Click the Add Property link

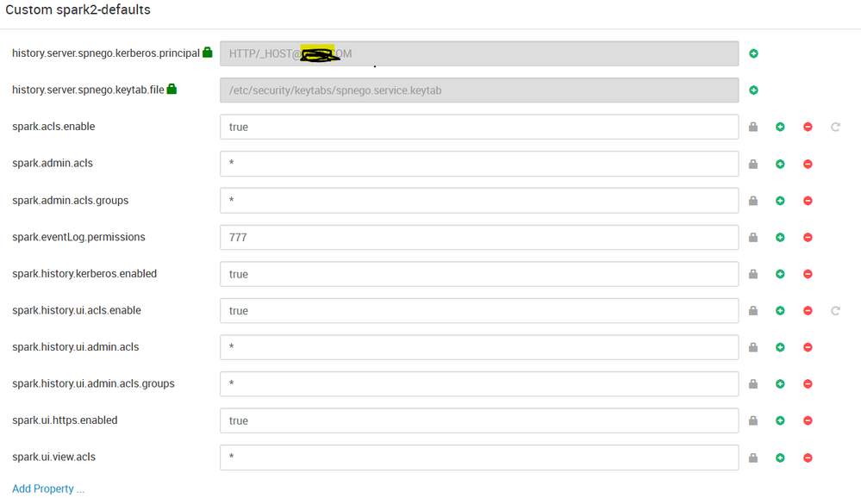tap(48, 488)
